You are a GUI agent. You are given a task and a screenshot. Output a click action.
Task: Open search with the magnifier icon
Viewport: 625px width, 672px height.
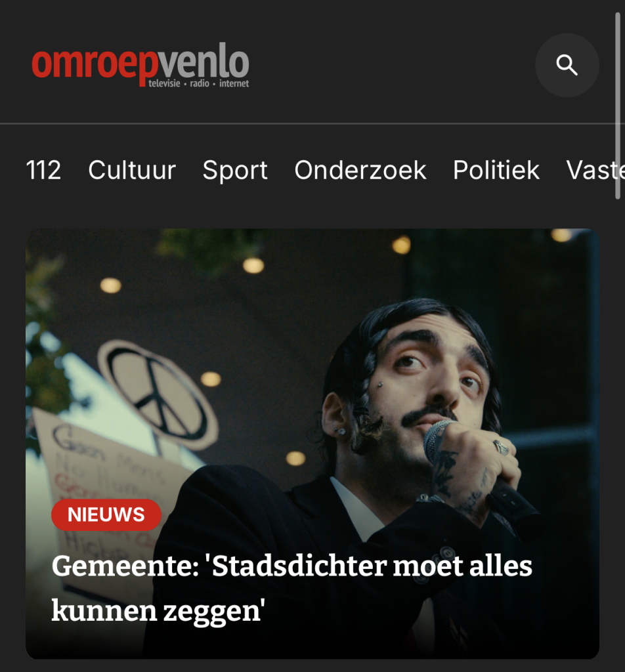[x=567, y=65]
